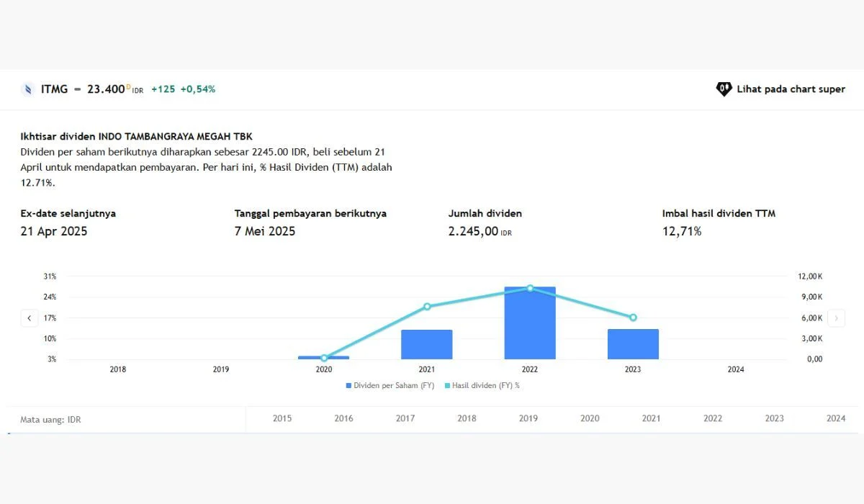The height and width of the screenshot is (504, 864).
Task: Select the teal Hasil dividen legend icon
Action: [446, 385]
